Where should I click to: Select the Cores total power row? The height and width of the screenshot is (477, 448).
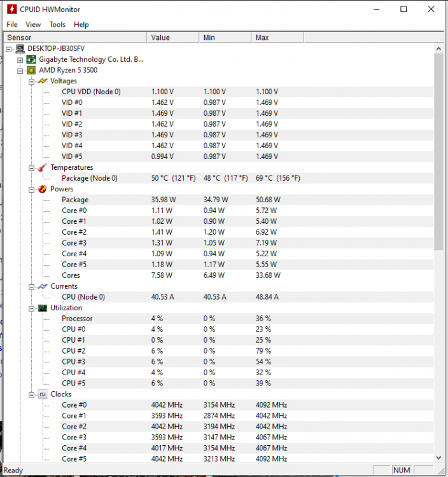click(247, 275)
